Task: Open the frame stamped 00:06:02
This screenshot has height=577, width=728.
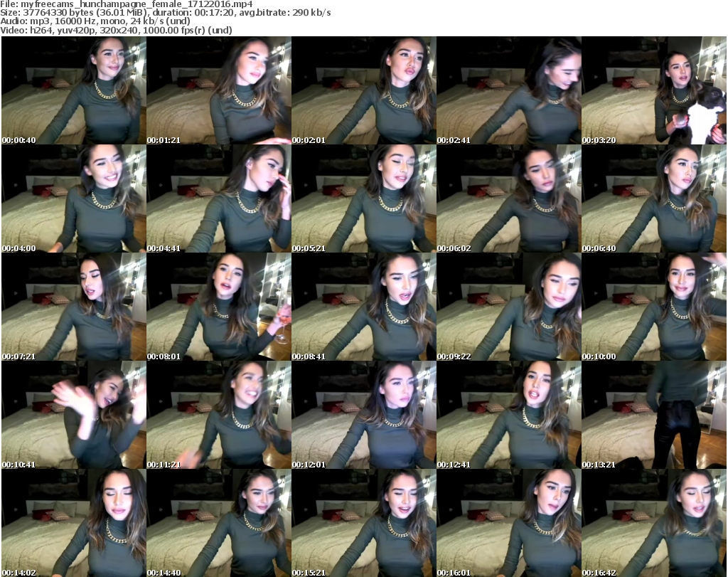Action: pyautogui.click(x=509, y=198)
